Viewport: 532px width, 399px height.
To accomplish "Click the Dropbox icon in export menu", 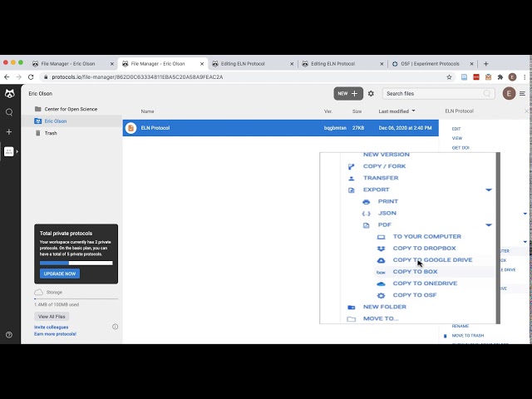I will (x=381, y=249).
